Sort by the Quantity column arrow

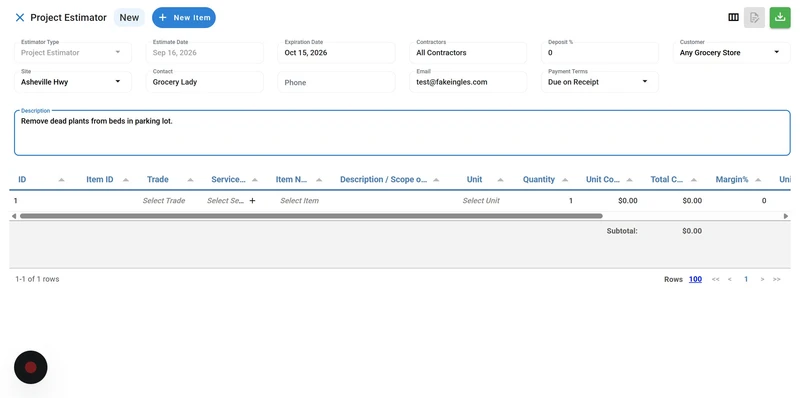pos(565,180)
